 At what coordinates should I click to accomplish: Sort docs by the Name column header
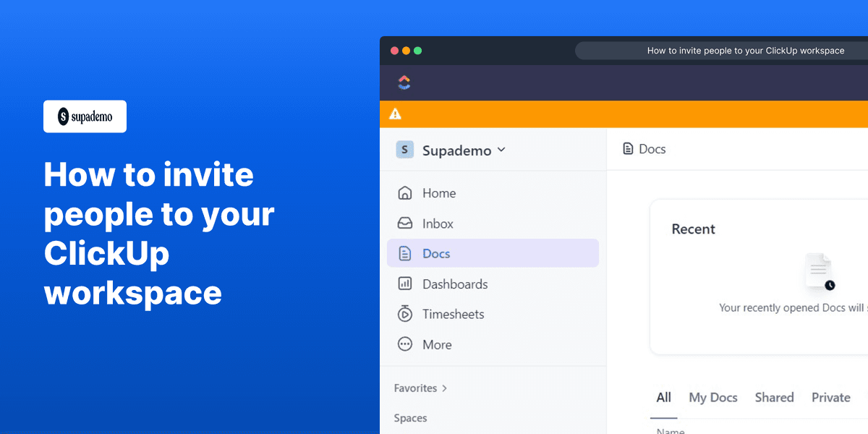(x=670, y=430)
